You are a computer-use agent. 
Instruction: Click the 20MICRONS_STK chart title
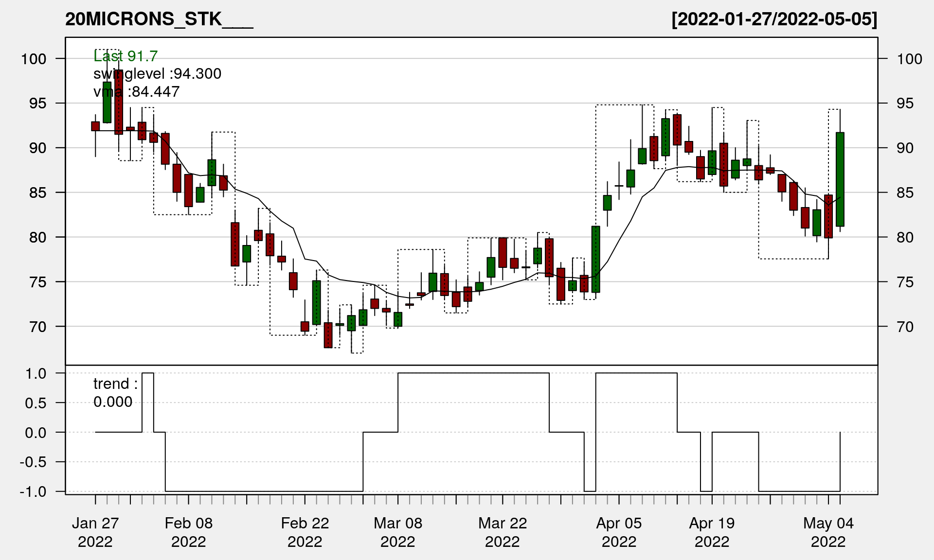click(x=159, y=19)
